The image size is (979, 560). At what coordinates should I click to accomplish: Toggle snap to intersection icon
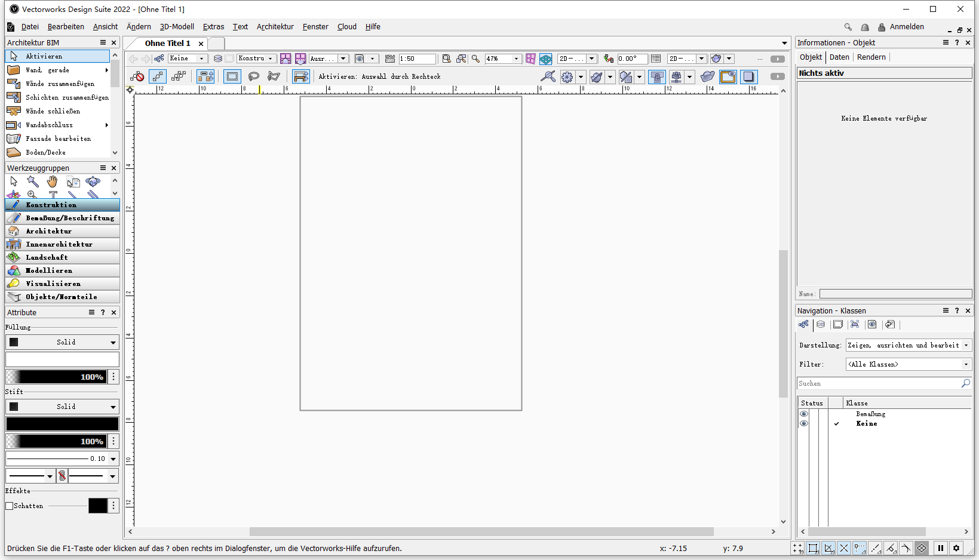click(844, 548)
